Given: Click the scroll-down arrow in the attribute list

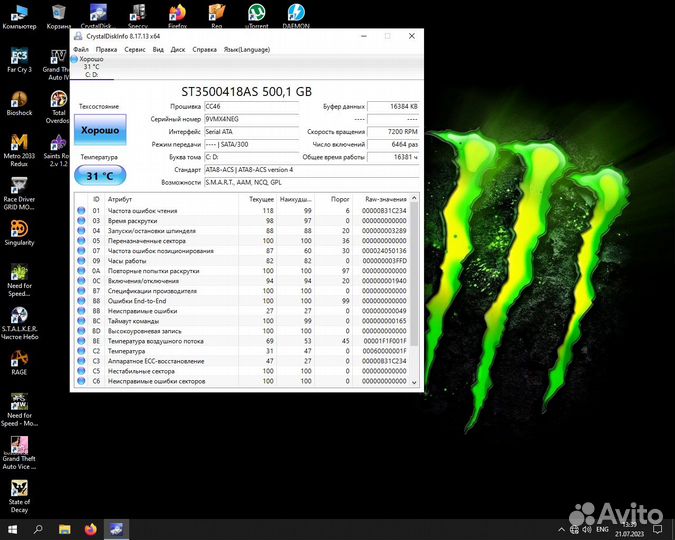Looking at the screenshot, I should tap(415, 382).
